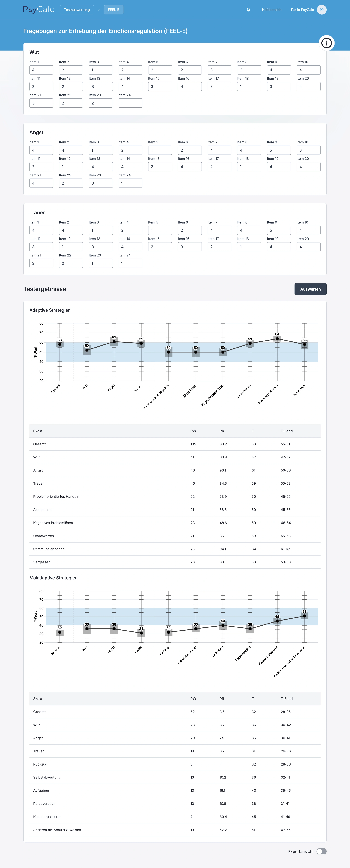Select the PR value 94.1
Screen dimensions: 350x868
point(223,549)
